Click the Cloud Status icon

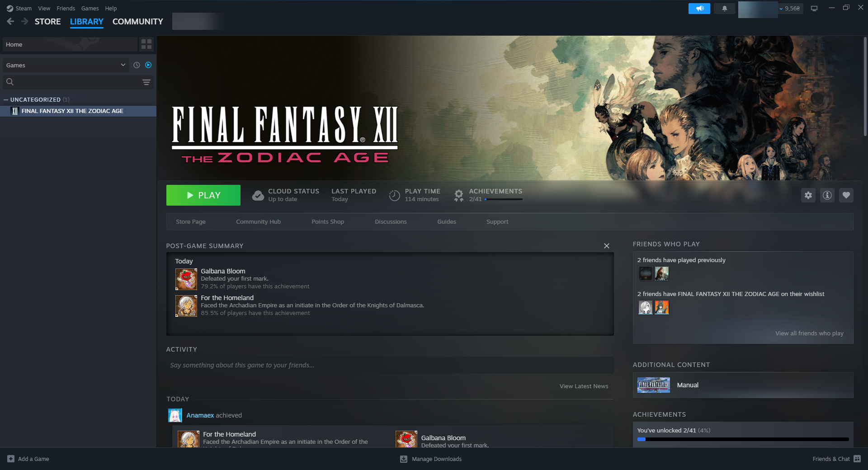click(x=258, y=195)
